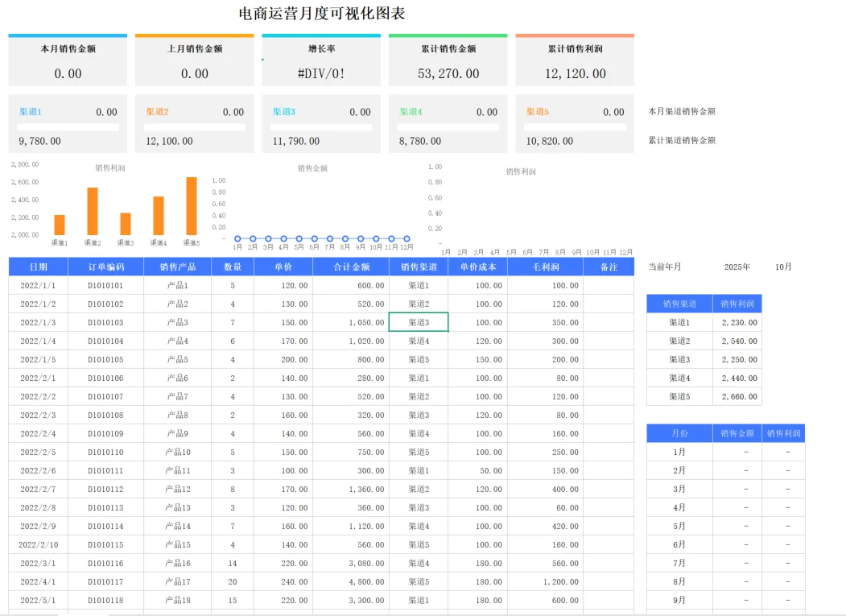Viewport: 846px width, 616px height.
Task: Select the 渠道1 channel card
Action: [x=67, y=124]
